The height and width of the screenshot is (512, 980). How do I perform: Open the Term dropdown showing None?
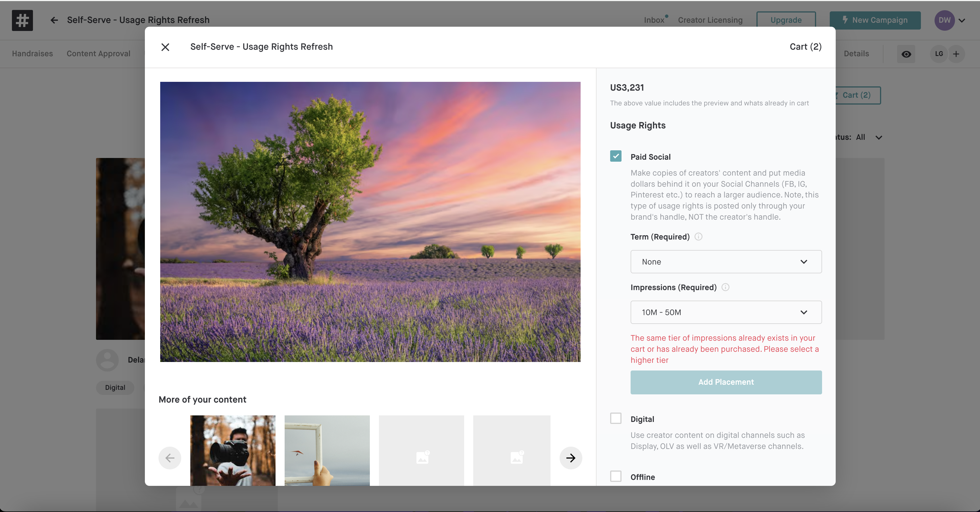(725, 262)
